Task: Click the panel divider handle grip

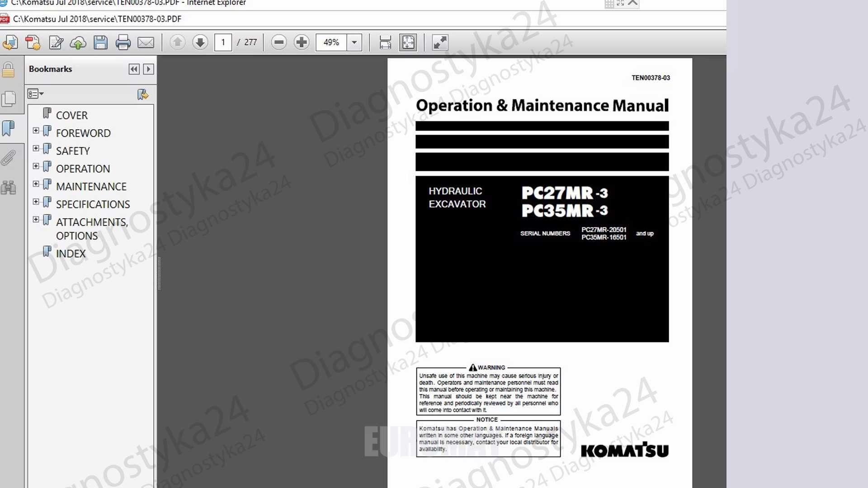Action: coord(159,273)
